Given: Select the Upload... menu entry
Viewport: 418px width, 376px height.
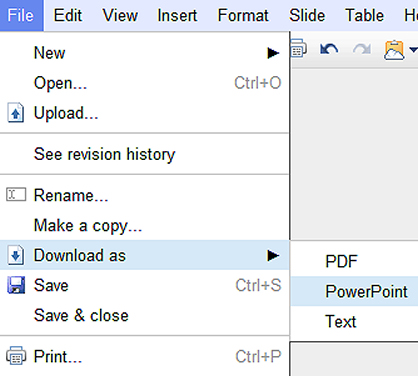Looking at the screenshot, I should 144,113.
